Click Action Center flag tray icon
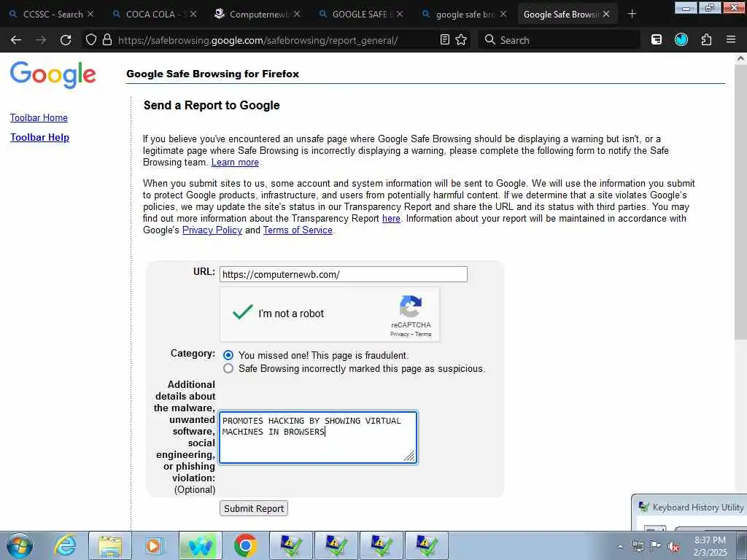The image size is (747, 560). pos(656,546)
